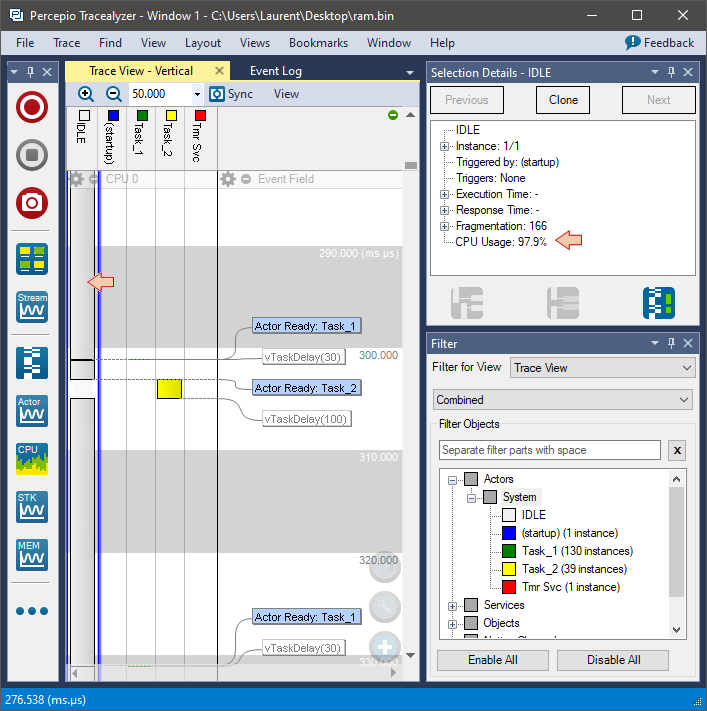Open the Bookmarks menu
This screenshot has width=707, height=711.
(318, 43)
